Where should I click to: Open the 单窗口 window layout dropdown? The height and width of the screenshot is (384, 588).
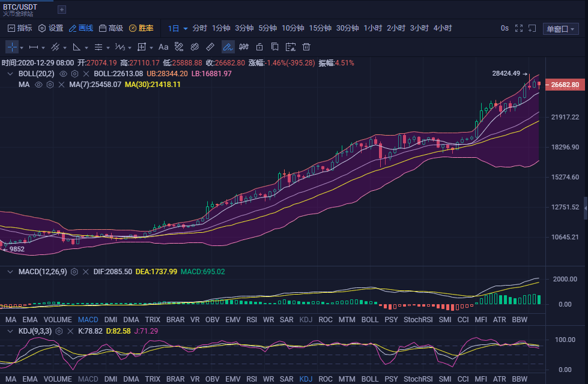point(561,28)
